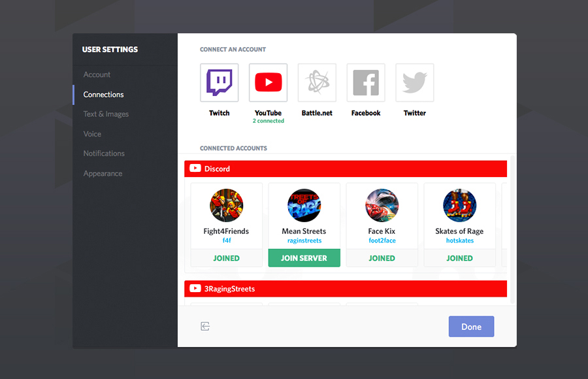The height and width of the screenshot is (379, 588).
Task: Click YouTube icon in 3RagingStreets header
Action: tap(195, 289)
